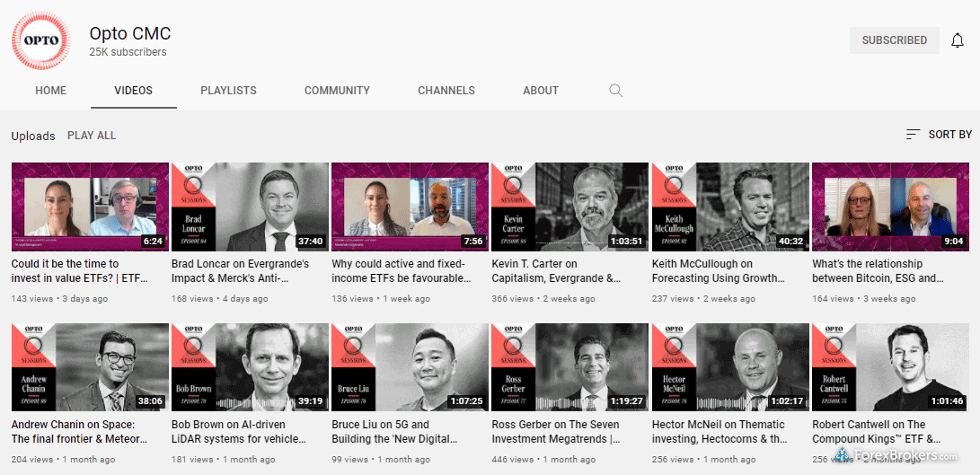Click title 'Robert Cantwell on The Compound Kings ETF'
The image size is (980, 475).
click(x=876, y=432)
